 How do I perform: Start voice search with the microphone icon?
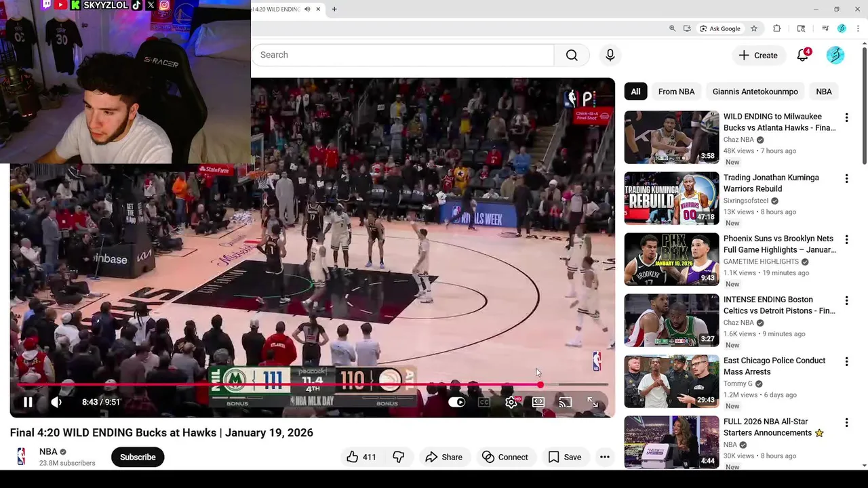(x=610, y=55)
